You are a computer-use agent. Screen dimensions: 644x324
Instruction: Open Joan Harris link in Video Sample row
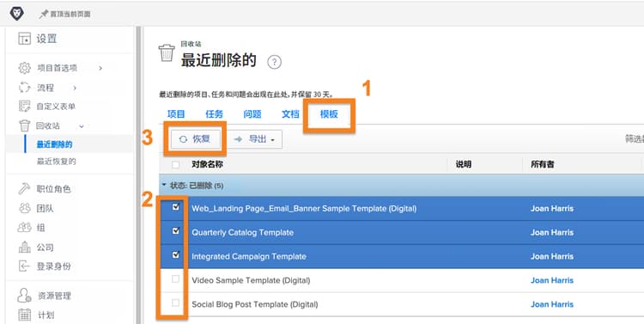tap(551, 280)
